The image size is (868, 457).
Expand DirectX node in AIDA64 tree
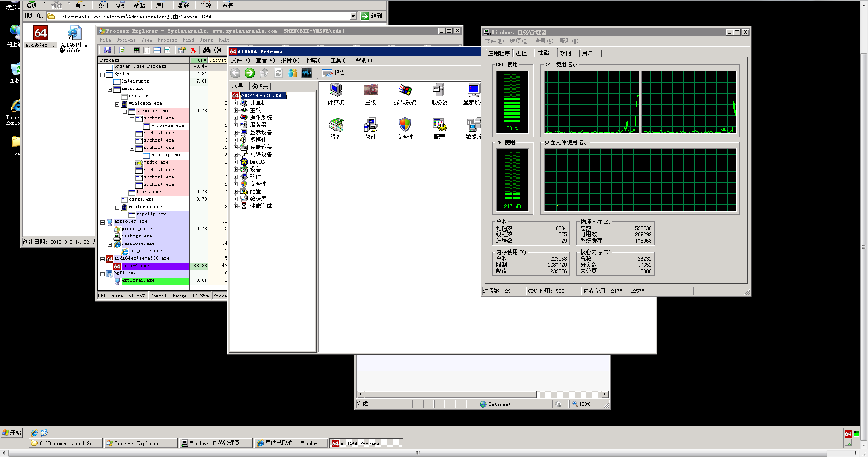tap(235, 162)
